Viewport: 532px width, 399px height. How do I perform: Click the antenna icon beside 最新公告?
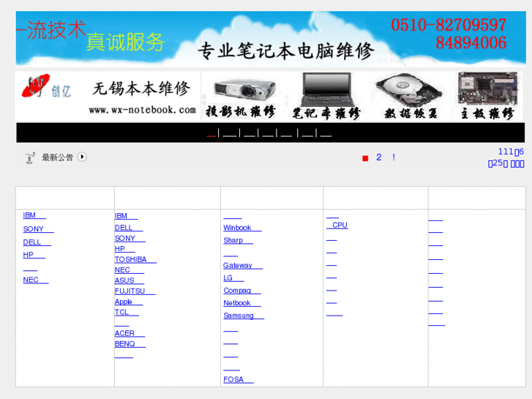[x=30, y=157]
